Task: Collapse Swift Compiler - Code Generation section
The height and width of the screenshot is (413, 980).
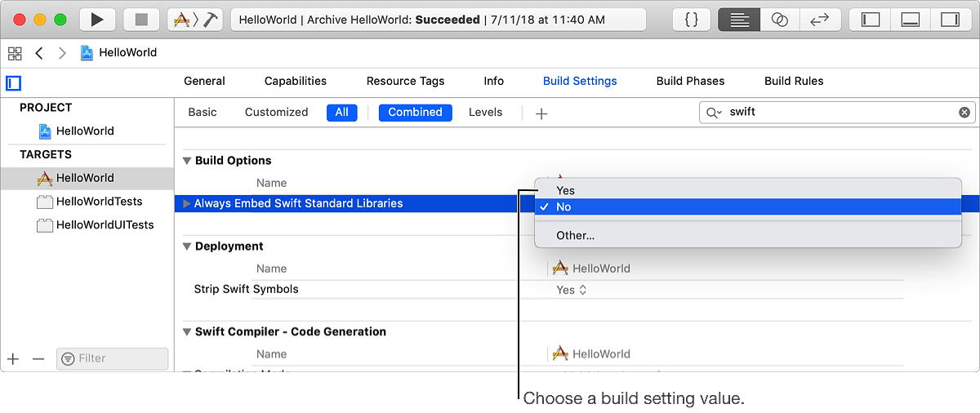Action: [187, 332]
